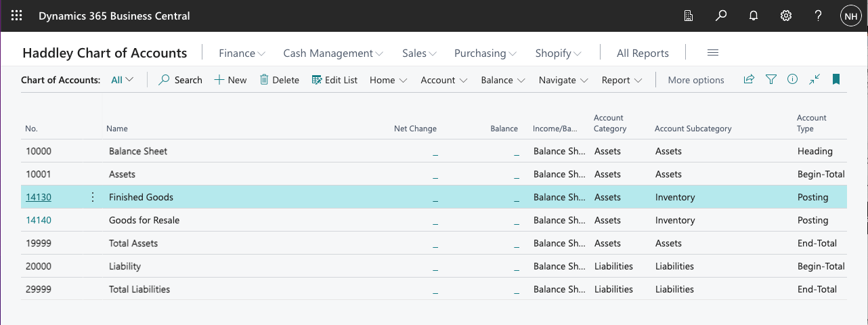The image size is (868, 325).
Task: Expand the Finance menu
Action: (242, 53)
